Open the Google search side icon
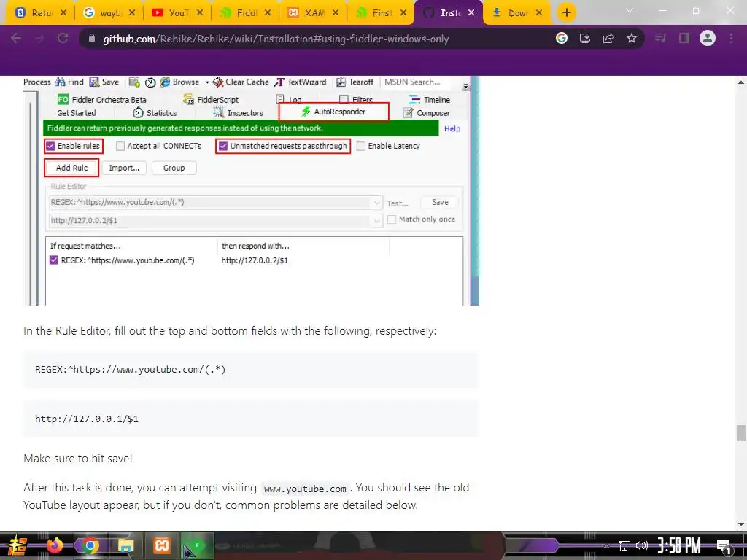This screenshot has width=747, height=560. (x=562, y=38)
